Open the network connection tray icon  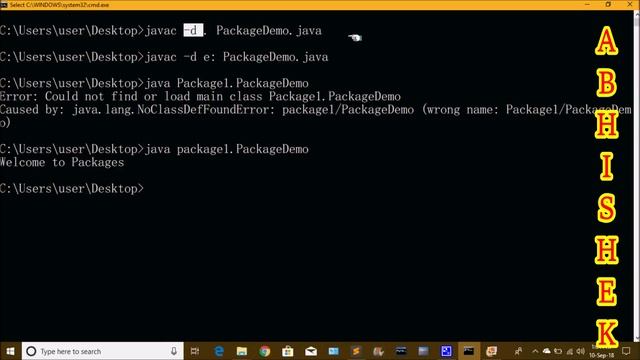pos(569,351)
